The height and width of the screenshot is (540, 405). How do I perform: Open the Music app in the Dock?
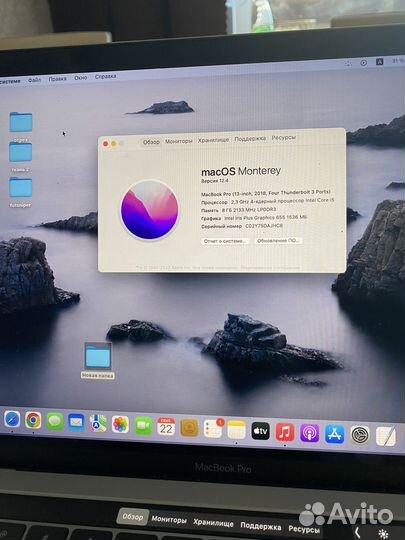[x=285, y=432]
